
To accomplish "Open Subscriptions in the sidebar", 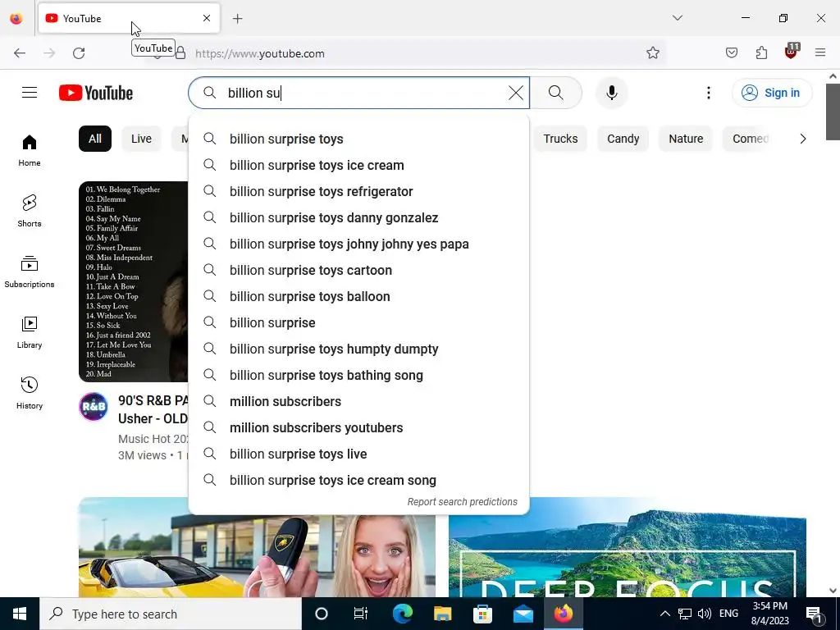I will click(30, 272).
